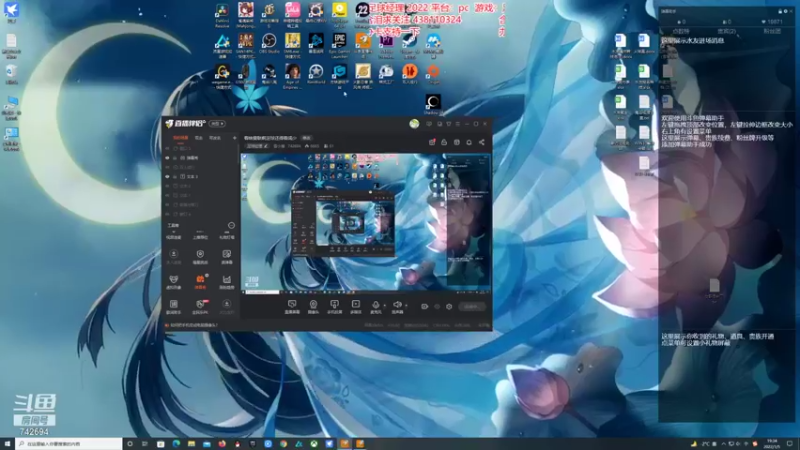Click Age of Empires desktop icon

coord(292,77)
